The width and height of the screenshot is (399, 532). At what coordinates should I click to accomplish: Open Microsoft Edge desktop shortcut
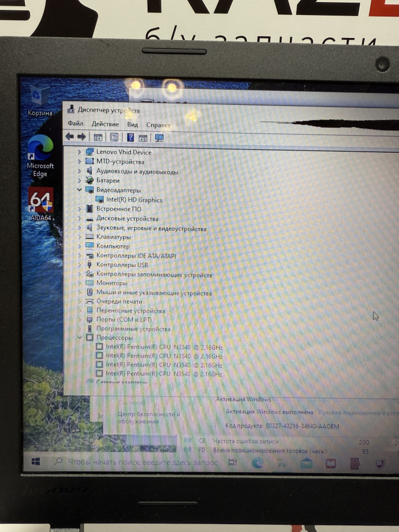(41, 156)
